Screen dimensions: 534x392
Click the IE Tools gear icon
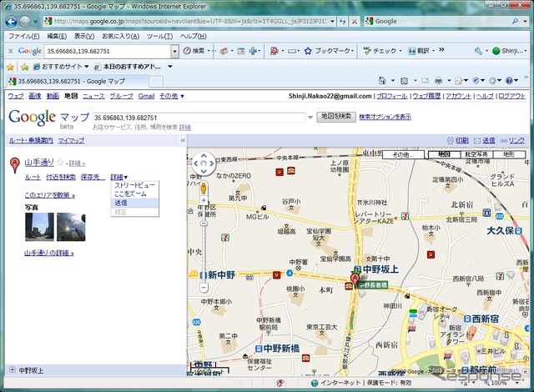(x=492, y=81)
